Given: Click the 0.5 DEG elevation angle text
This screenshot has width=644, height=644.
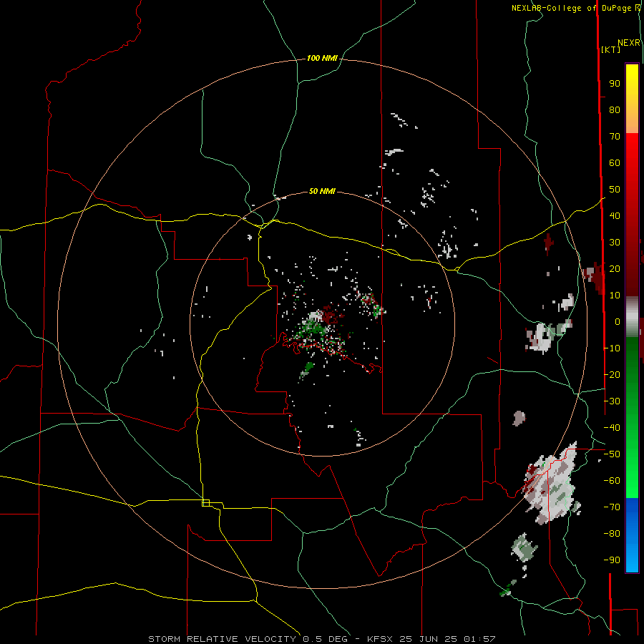Looking at the screenshot, I should 326,639.
